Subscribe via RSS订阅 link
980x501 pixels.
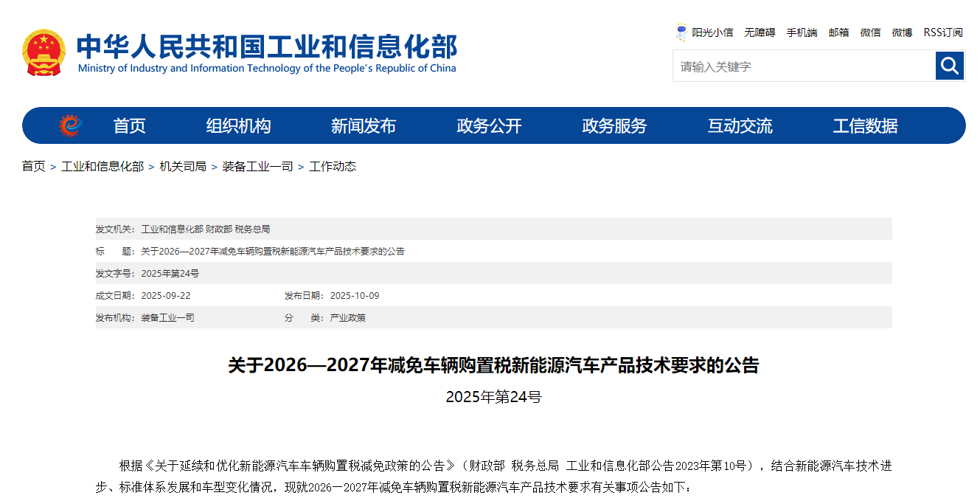[x=943, y=32]
